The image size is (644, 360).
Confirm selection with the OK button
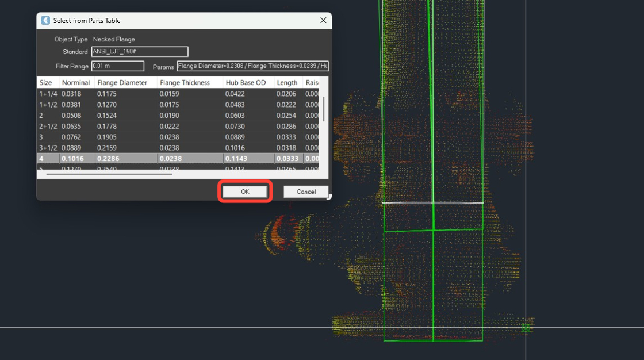pos(245,192)
